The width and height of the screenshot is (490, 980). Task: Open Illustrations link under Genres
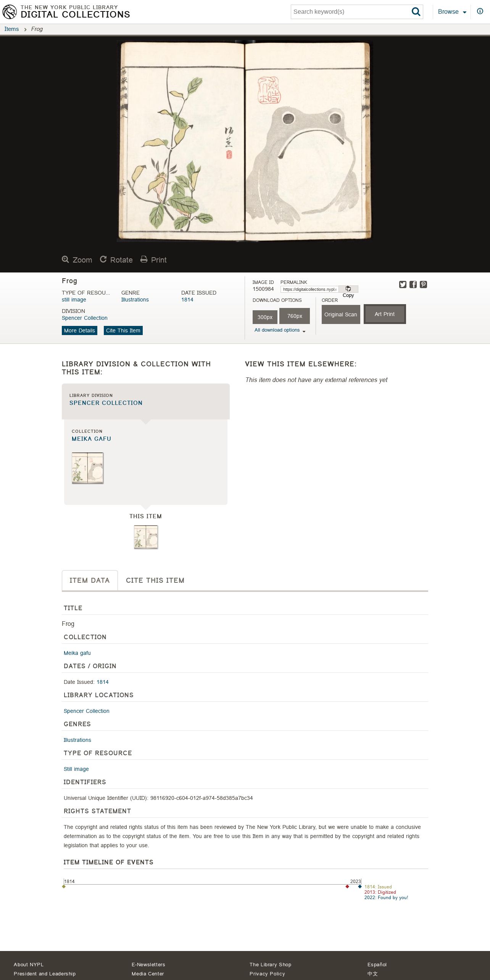click(x=77, y=740)
